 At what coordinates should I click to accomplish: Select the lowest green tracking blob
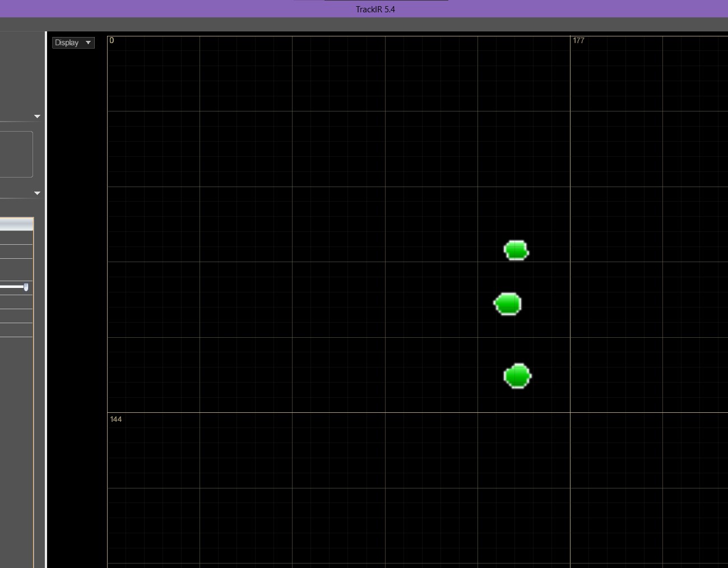tap(517, 376)
